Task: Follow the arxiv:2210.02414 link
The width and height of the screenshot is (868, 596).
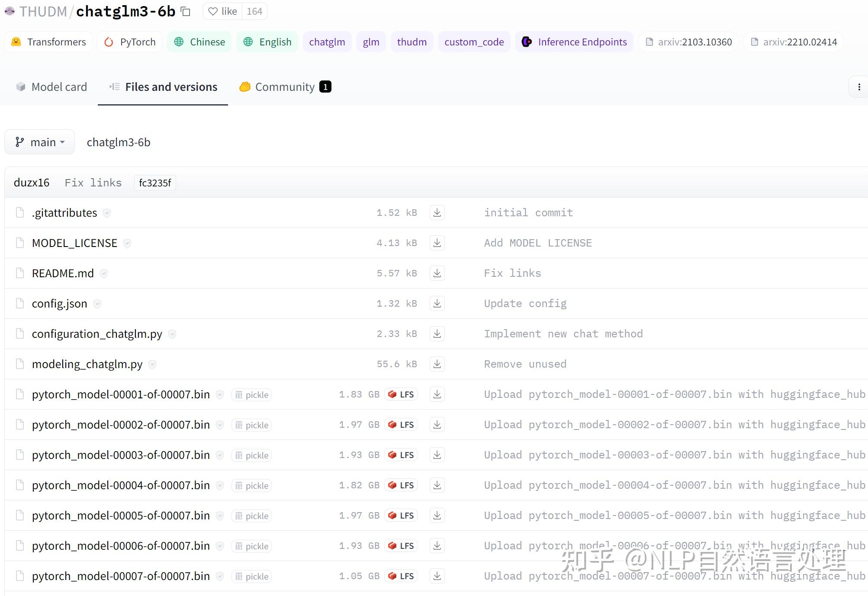Action: coord(793,42)
